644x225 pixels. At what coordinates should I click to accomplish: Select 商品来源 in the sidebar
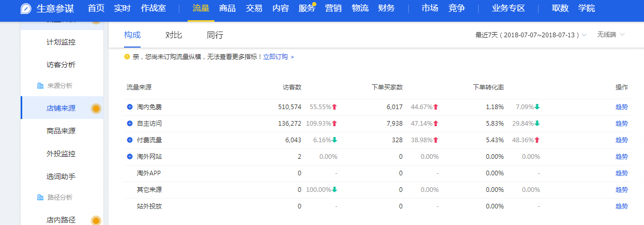point(61,131)
